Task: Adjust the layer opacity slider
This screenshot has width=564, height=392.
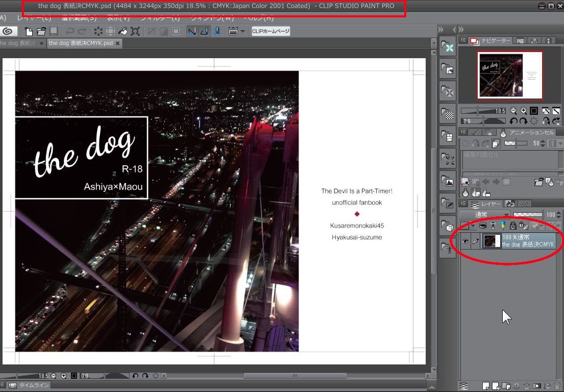Action: pyautogui.click(x=528, y=215)
